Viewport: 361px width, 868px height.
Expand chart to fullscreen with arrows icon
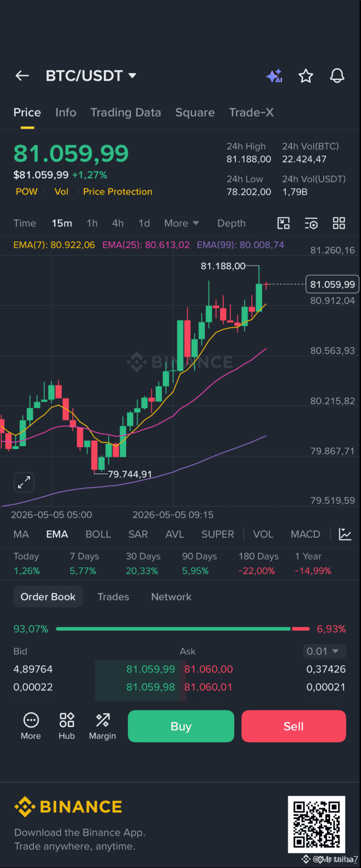tap(24, 482)
